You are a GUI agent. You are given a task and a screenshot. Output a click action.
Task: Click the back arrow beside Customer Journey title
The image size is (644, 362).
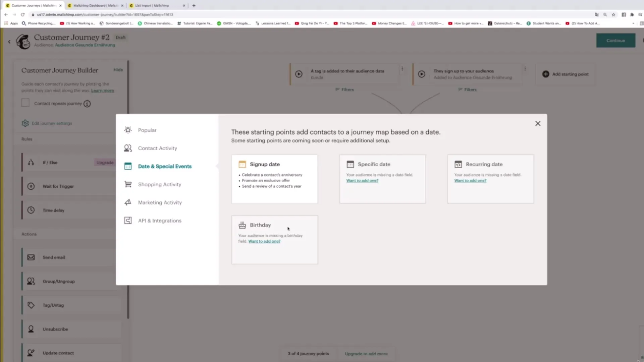tap(9, 42)
